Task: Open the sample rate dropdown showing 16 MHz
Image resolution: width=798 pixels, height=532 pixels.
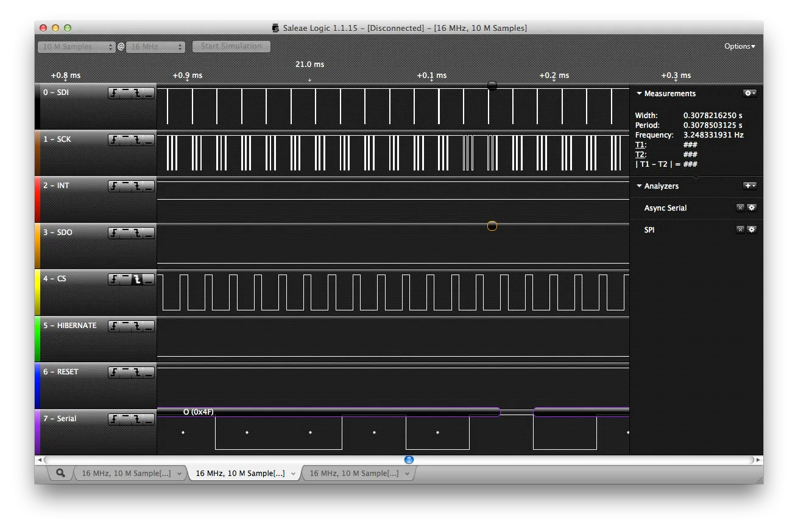Action: (156, 46)
